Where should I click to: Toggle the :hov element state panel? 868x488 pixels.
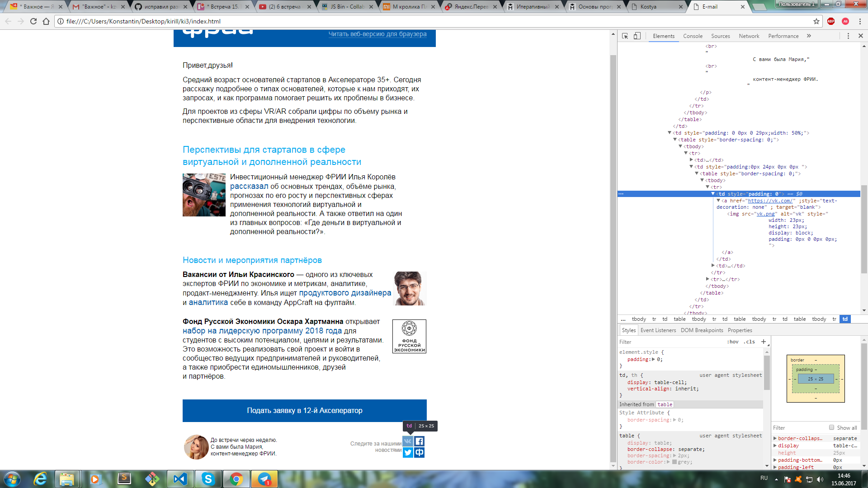point(733,342)
